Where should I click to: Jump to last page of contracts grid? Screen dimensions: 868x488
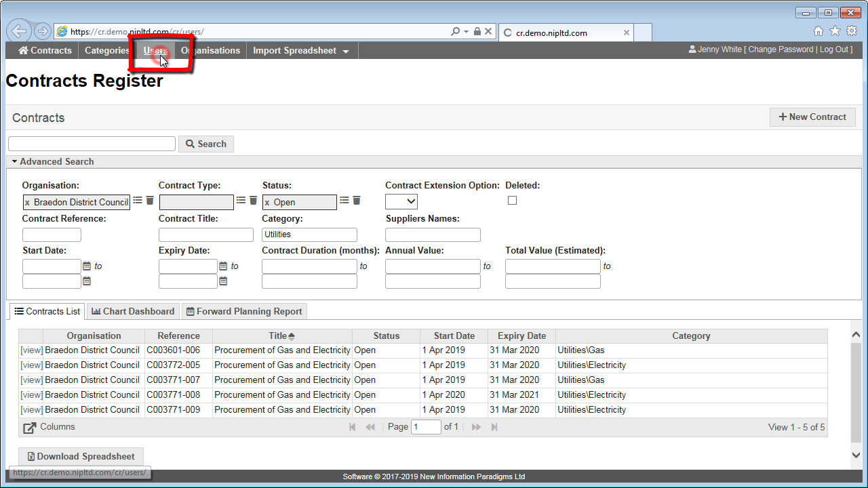pos(494,427)
